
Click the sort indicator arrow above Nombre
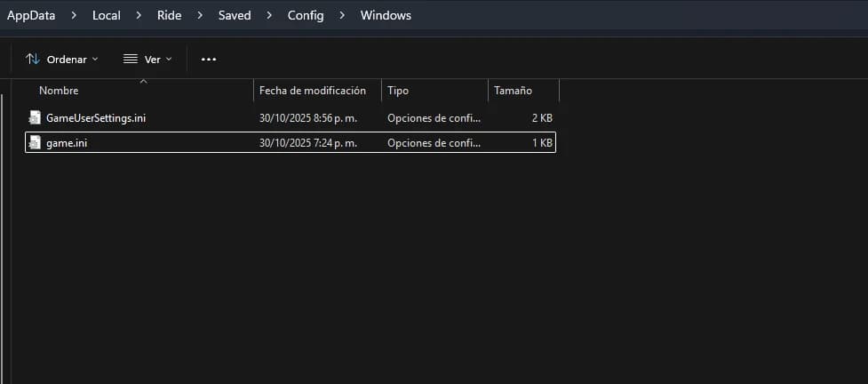coord(143,82)
